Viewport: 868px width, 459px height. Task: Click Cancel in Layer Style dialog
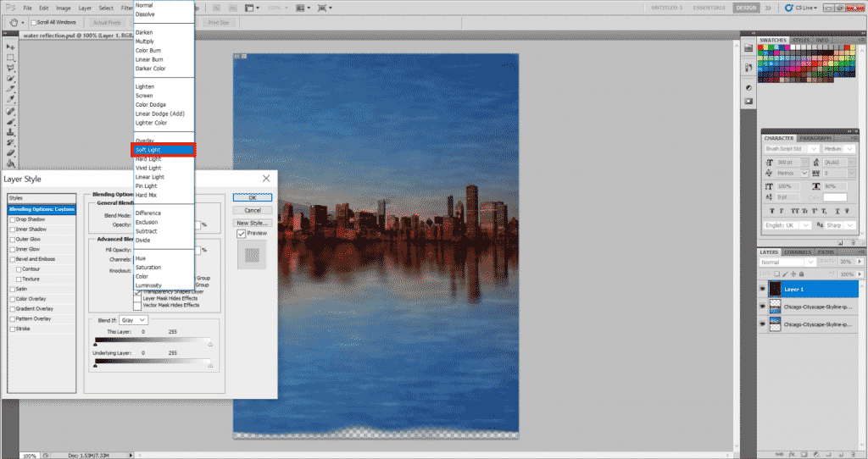coord(253,211)
